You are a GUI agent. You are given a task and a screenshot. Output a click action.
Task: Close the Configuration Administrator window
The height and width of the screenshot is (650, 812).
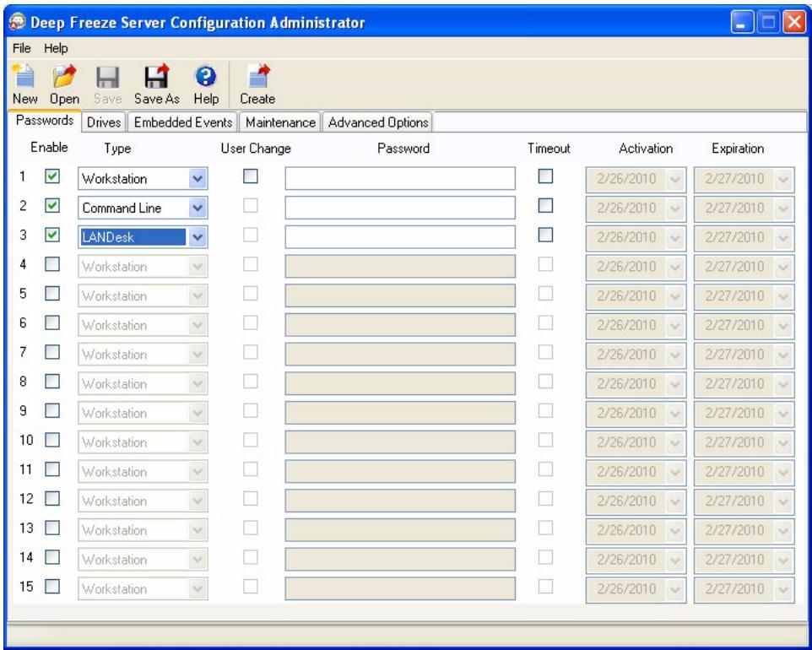(794, 22)
